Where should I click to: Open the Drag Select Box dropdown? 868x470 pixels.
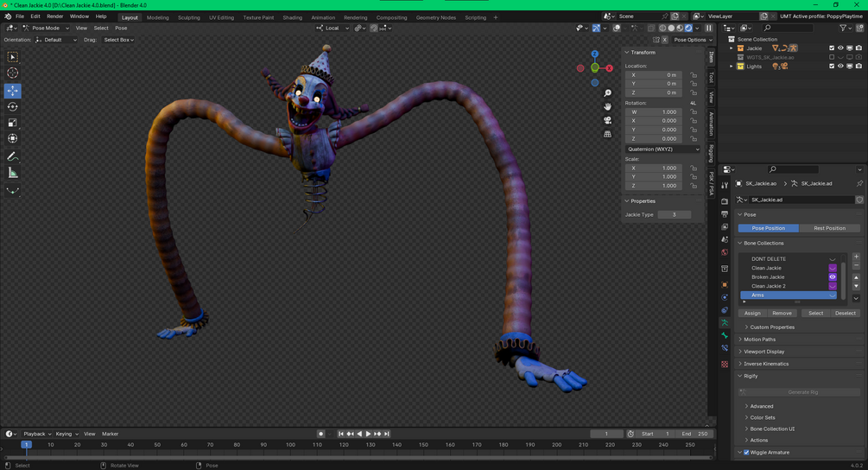tap(118, 40)
